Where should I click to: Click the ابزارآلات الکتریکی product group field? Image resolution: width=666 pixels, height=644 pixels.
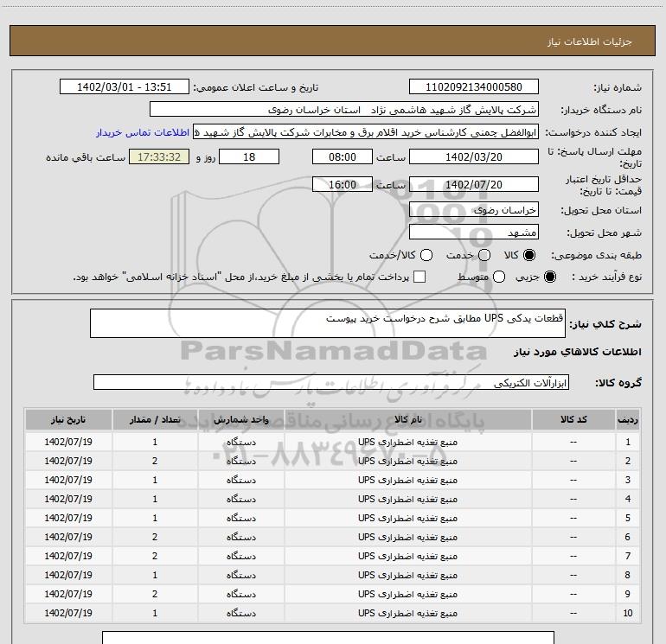point(330,382)
